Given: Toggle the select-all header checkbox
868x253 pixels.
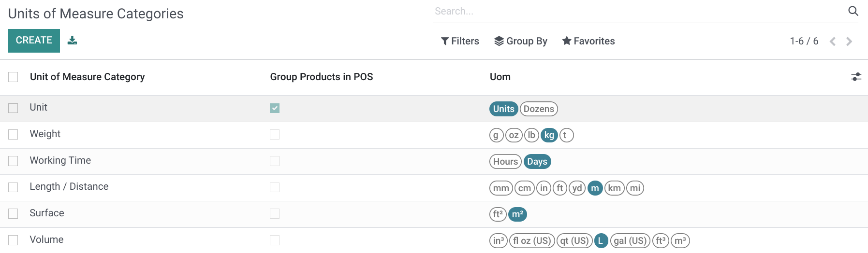Looking at the screenshot, I should click(x=13, y=77).
